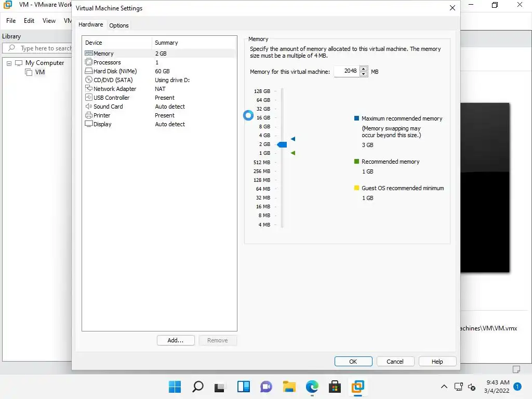Open taskbar Search
Viewport: 532px width, 399px height.
(198, 387)
